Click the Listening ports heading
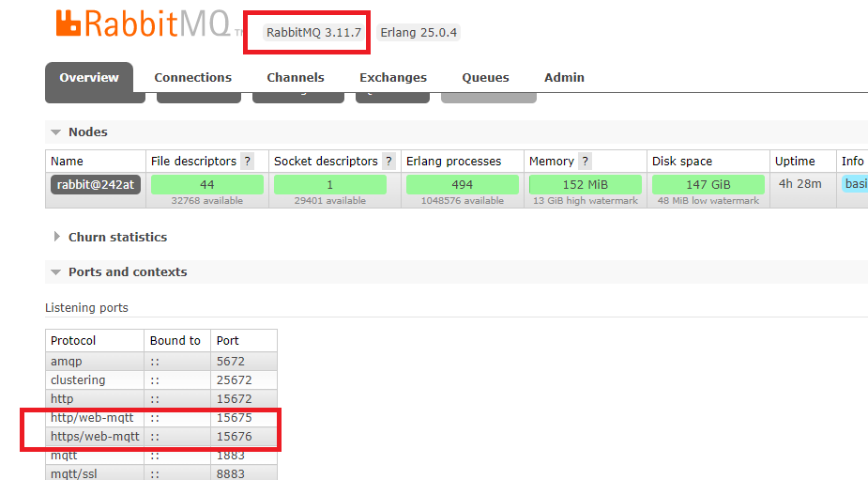 point(86,307)
